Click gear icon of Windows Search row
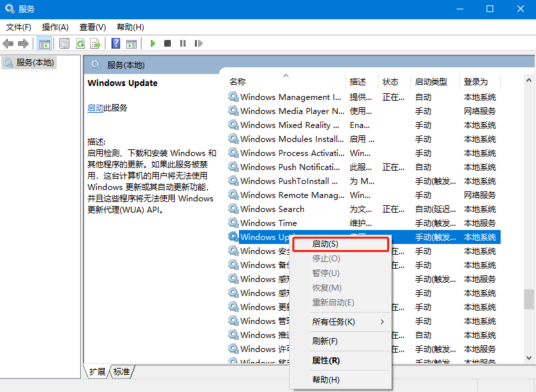 [x=234, y=209]
